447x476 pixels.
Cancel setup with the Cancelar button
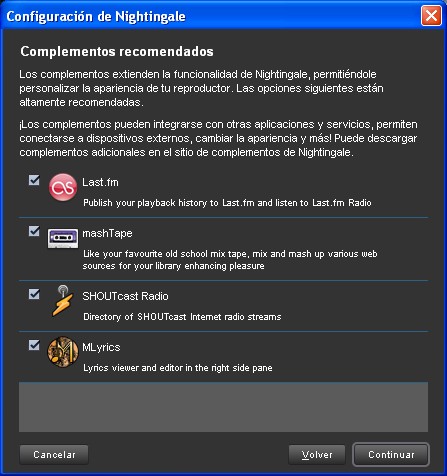point(54,455)
